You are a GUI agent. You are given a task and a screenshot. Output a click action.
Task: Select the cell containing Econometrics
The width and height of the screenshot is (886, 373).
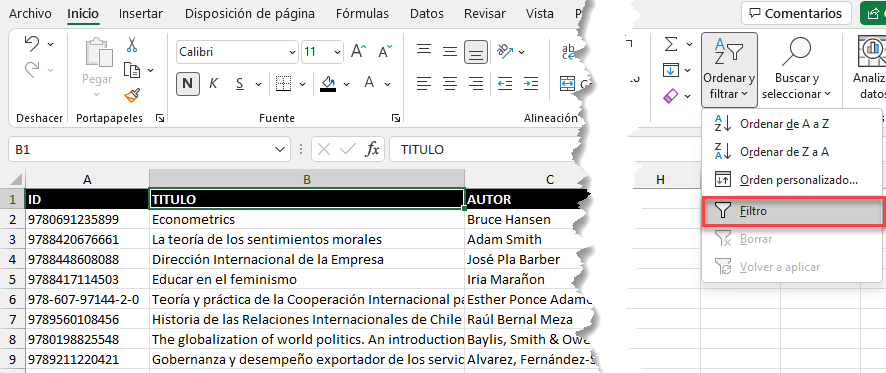(x=307, y=219)
